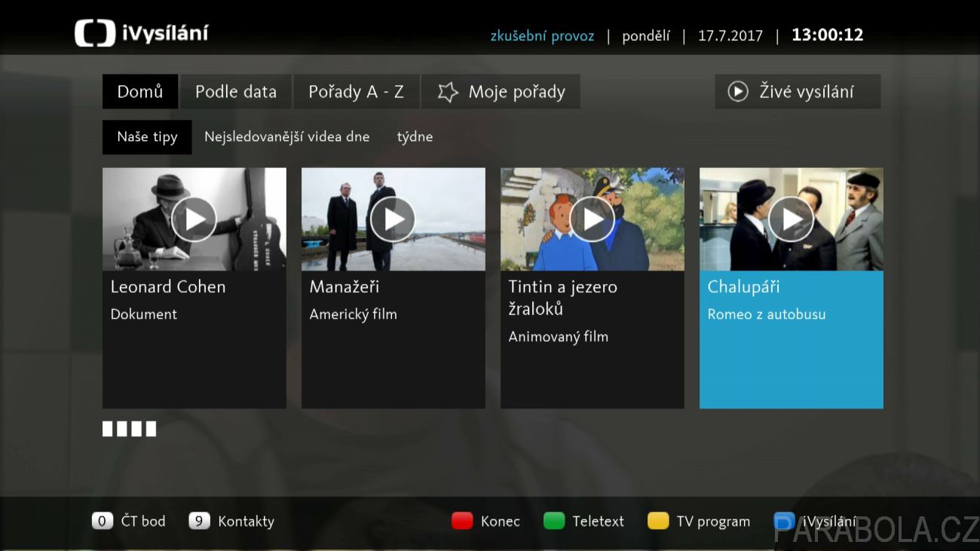The height and width of the screenshot is (551, 980).
Task: Switch to Pořady A - Z tab
Action: click(x=356, y=92)
